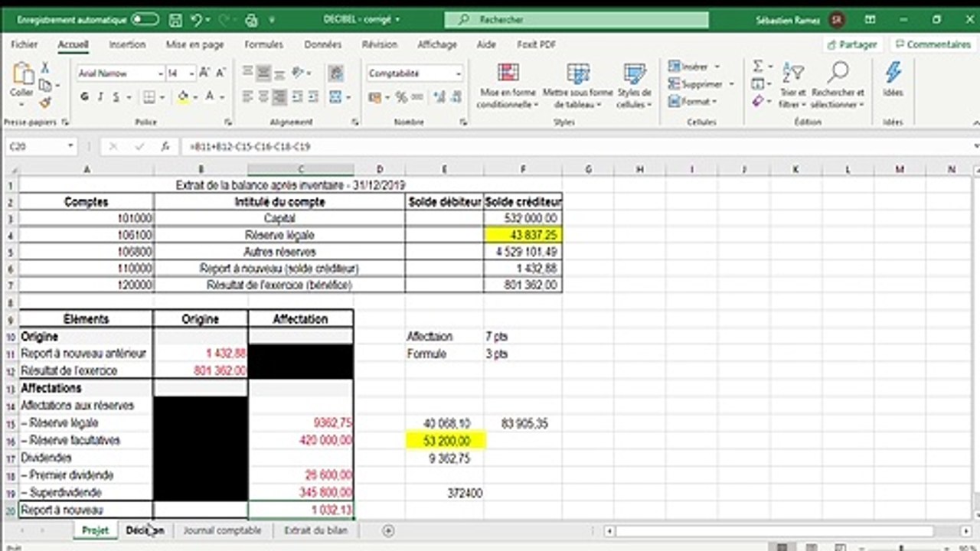Open the font size 14 dropdown
This screenshot has height=551, width=980.
pos(191,73)
